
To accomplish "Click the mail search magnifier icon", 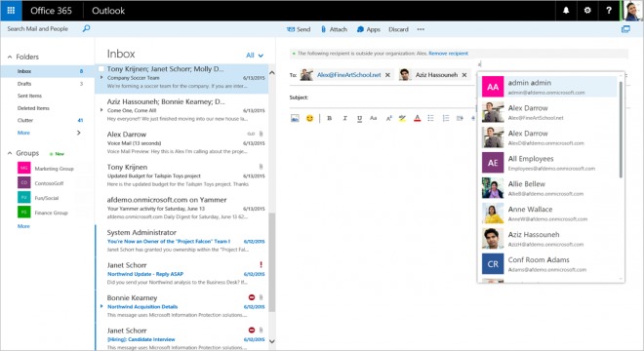I will coord(86,28).
